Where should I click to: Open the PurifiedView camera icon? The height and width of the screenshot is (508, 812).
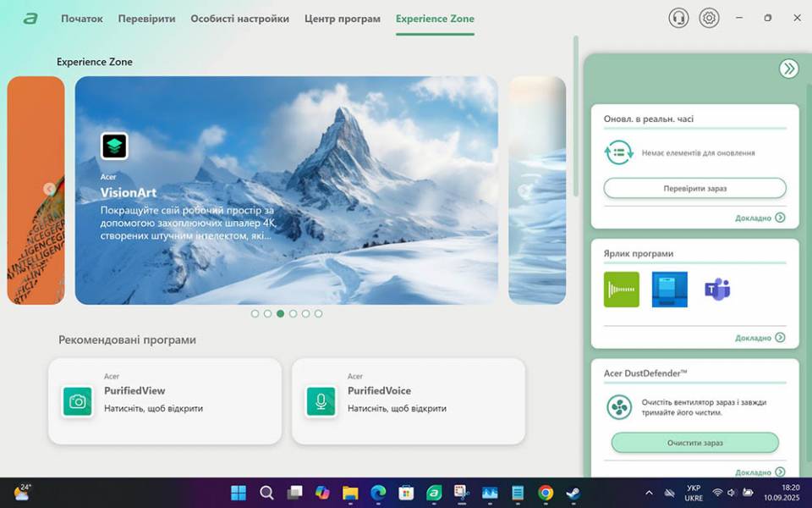point(77,402)
